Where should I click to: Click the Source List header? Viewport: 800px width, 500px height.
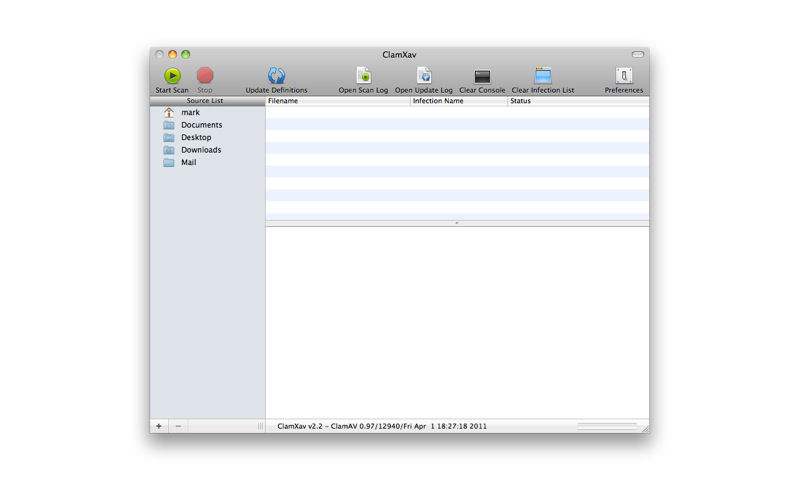click(x=207, y=101)
